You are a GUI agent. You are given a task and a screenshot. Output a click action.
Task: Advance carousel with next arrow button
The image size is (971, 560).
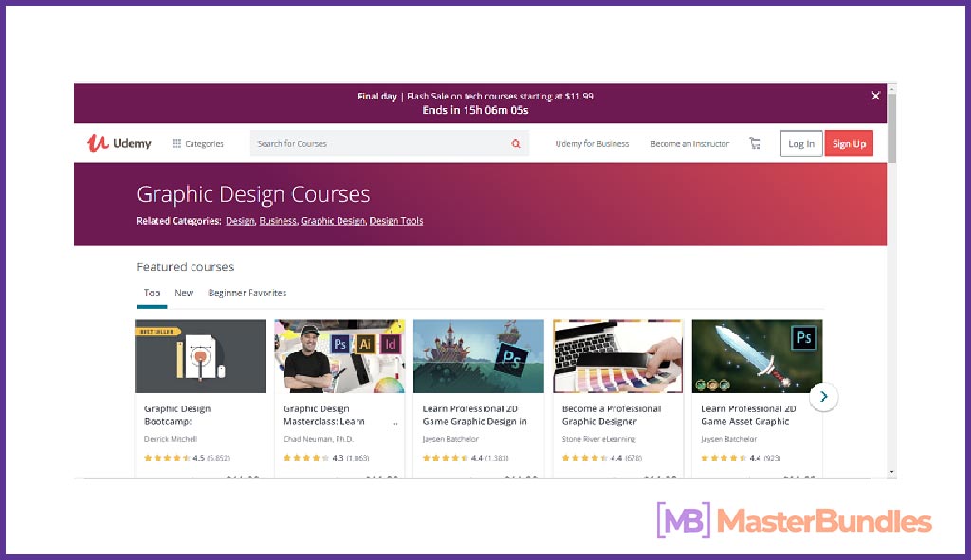[824, 397]
